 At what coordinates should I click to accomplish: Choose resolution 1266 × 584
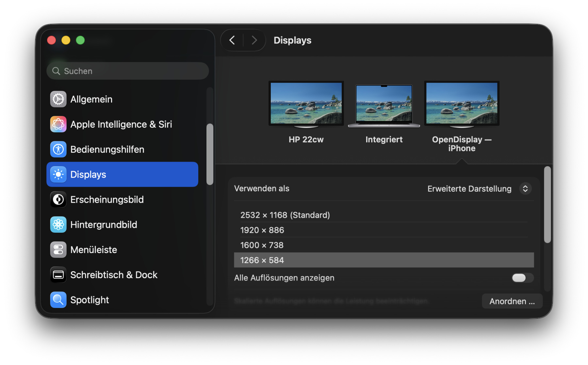point(384,260)
